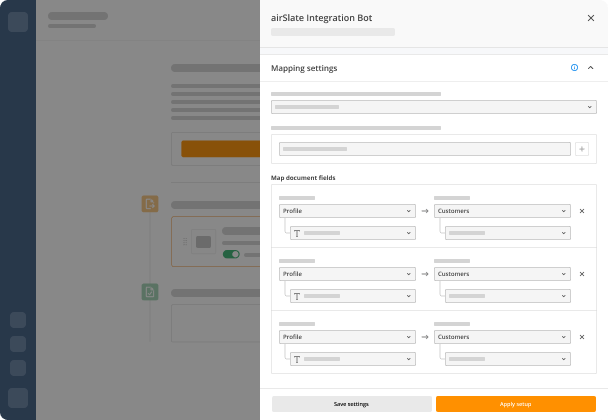Open the first row's Profile dropdown
The height and width of the screenshot is (420, 608).
(x=347, y=211)
